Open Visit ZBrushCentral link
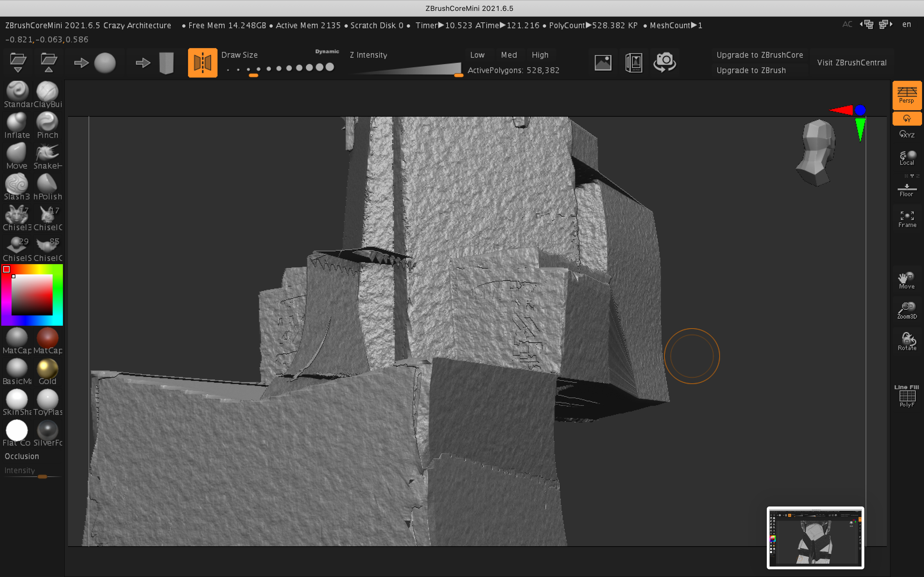Screen dimensions: 924x577 [852, 63]
